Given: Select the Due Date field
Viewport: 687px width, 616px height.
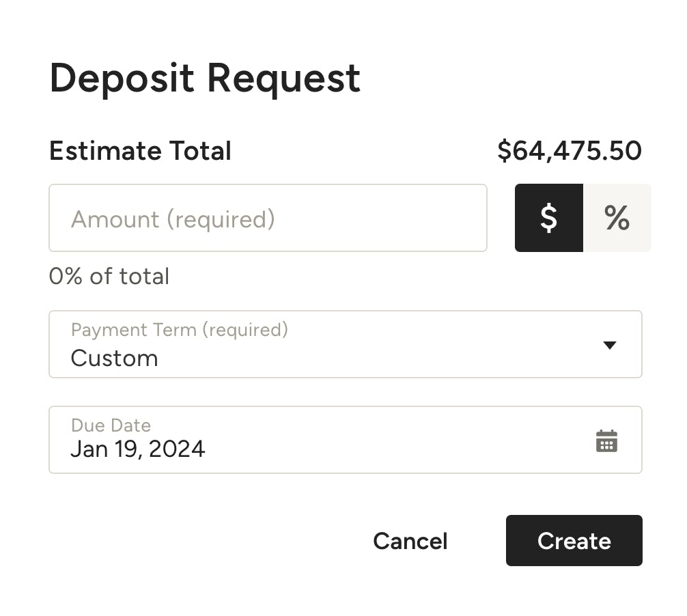Looking at the screenshot, I should [346, 440].
